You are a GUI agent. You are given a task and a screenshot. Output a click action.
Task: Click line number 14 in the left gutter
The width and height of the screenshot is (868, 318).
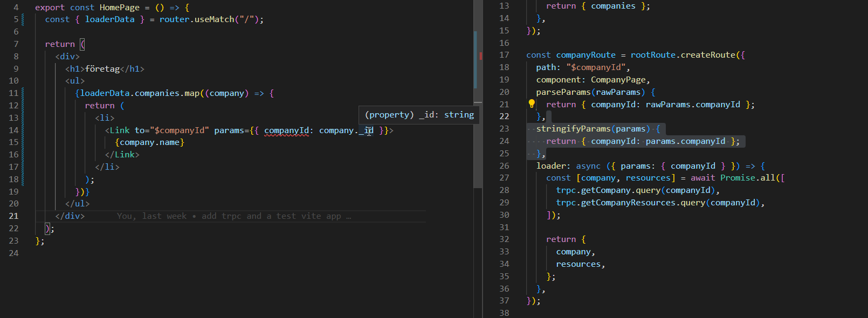point(13,130)
